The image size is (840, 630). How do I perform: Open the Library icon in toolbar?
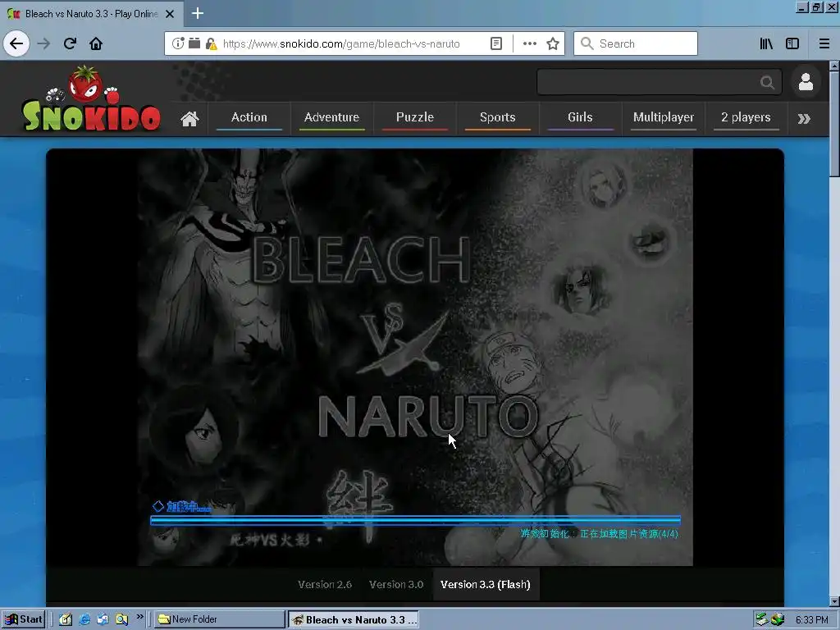pyautogui.click(x=766, y=43)
